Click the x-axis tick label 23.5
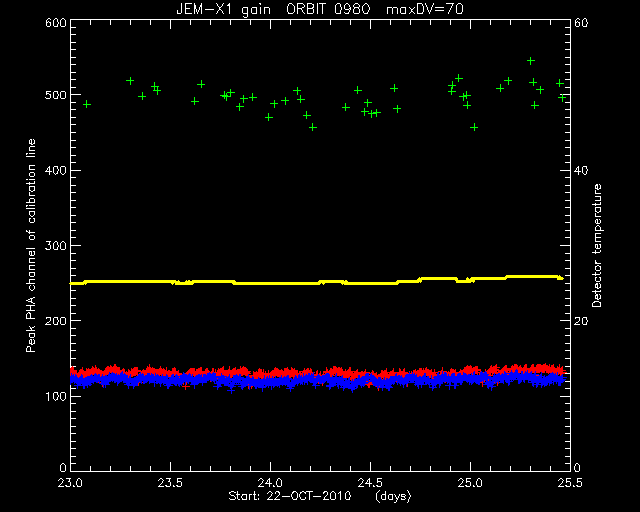 (171, 483)
